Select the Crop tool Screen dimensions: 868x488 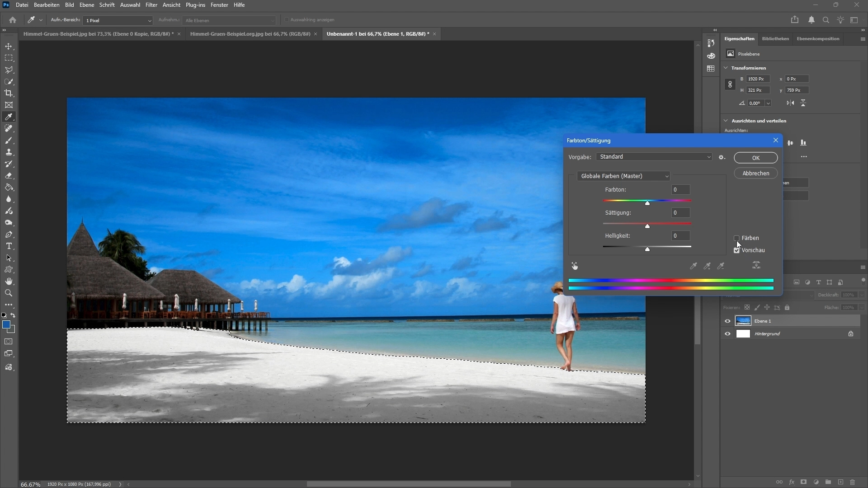point(9,93)
